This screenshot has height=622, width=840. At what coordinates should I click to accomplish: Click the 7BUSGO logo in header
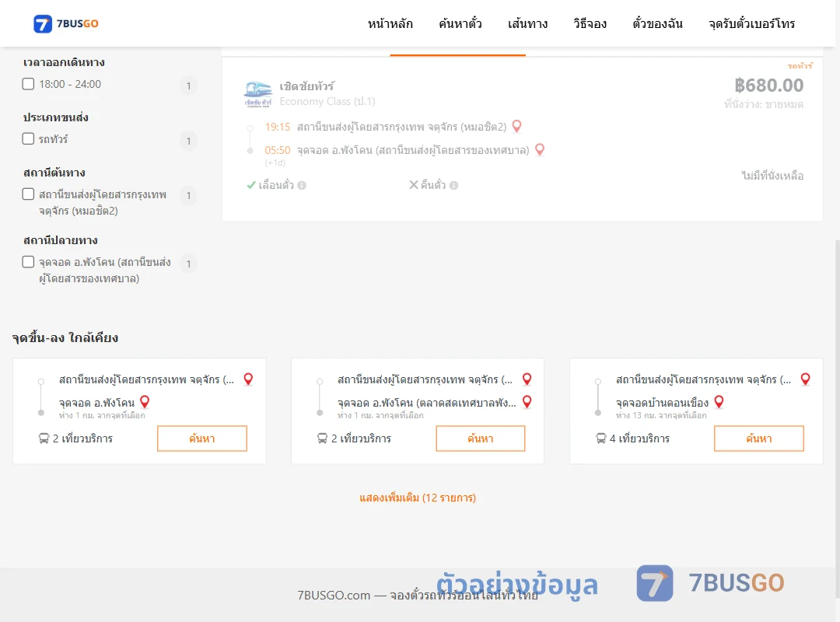click(66, 23)
